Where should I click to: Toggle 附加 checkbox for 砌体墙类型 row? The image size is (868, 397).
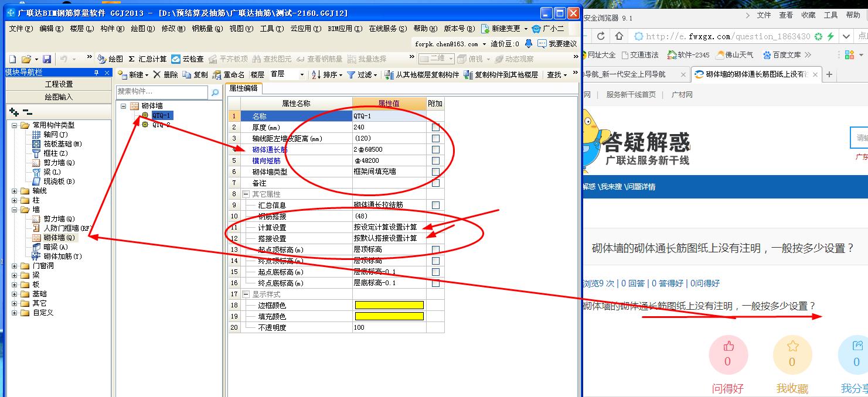(435, 172)
